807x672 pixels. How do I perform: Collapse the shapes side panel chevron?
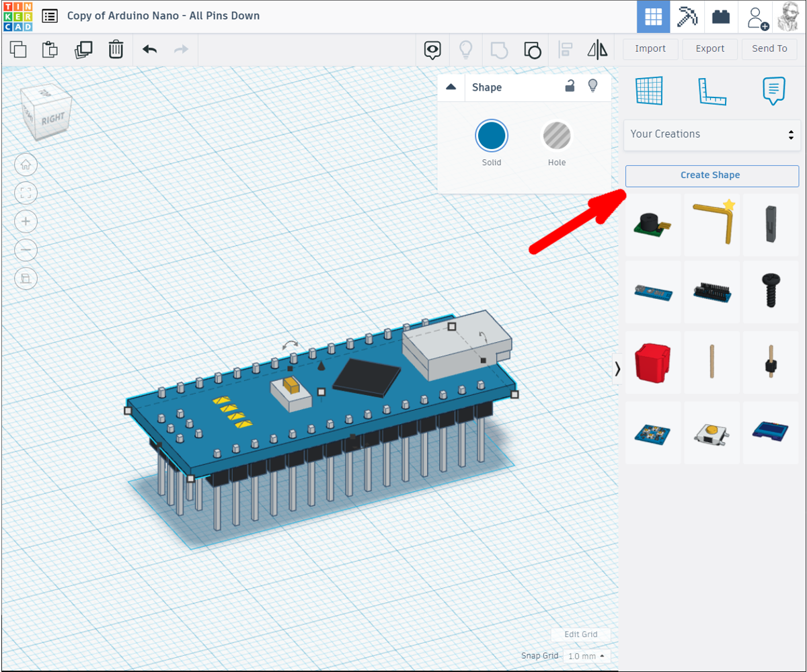(617, 368)
